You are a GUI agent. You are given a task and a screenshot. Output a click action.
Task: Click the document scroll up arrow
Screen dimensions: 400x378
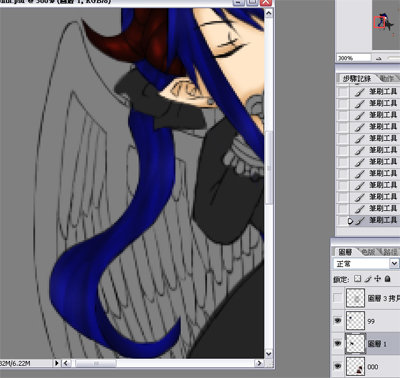point(269,13)
